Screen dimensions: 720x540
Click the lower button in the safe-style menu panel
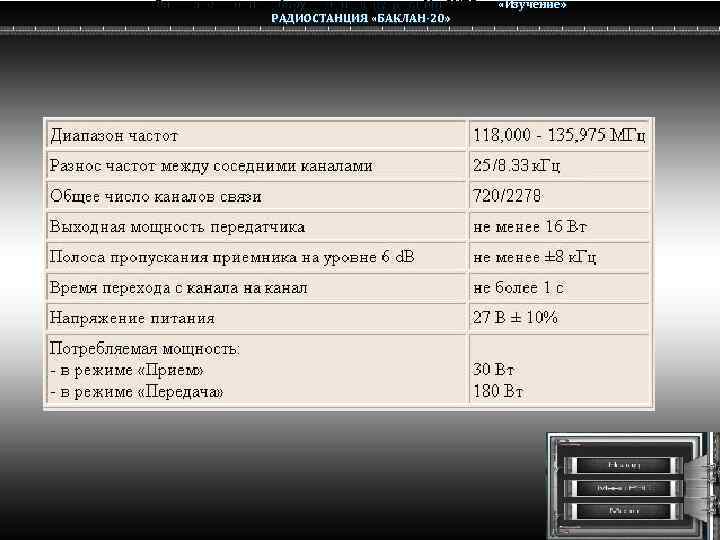pos(624,511)
